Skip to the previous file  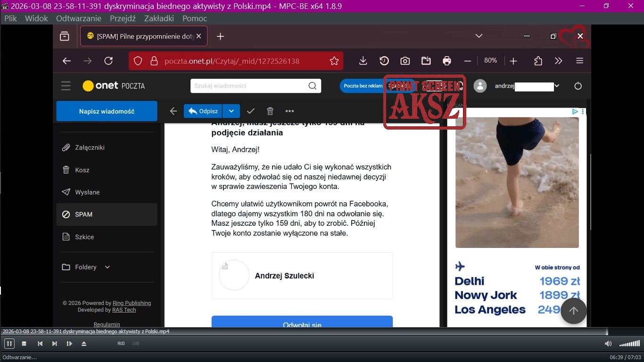coord(40,344)
